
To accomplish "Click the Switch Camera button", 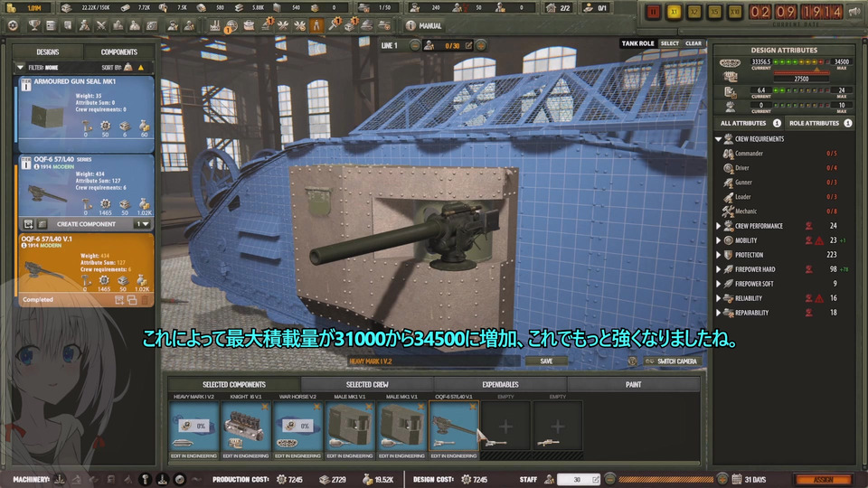I will tap(672, 361).
